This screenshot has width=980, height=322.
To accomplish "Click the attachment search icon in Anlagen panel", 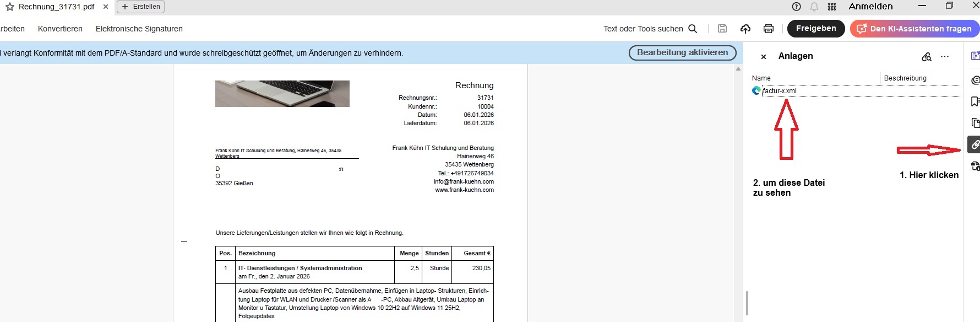I will [927, 56].
